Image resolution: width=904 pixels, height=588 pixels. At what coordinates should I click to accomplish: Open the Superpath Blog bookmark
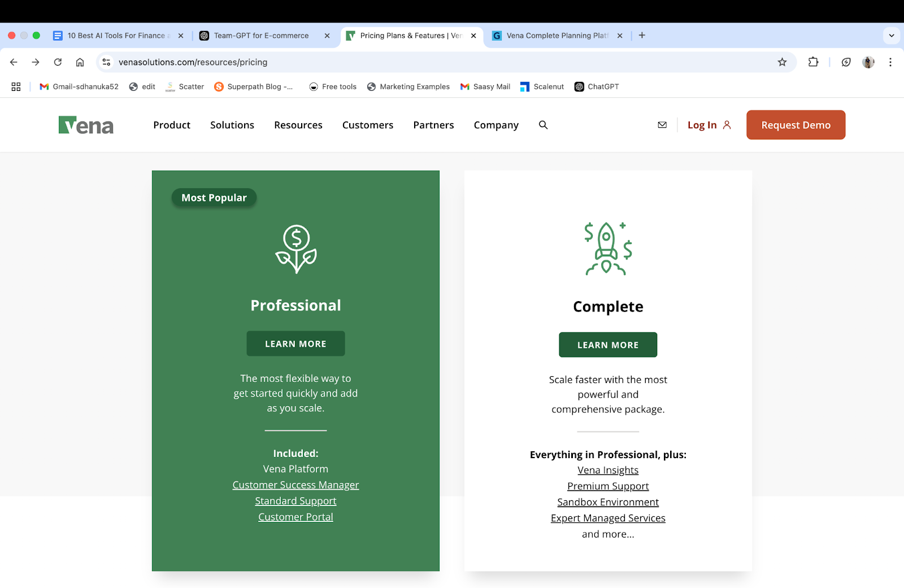[254, 86]
